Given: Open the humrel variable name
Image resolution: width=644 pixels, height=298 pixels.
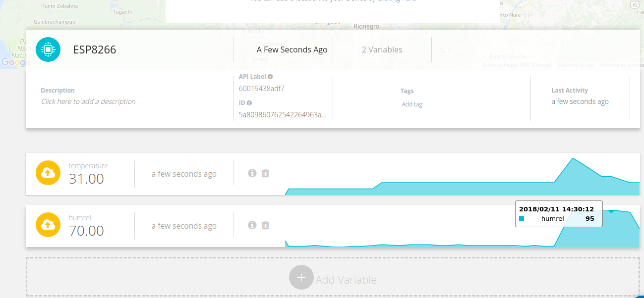Looking at the screenshot, I should coord(80,218).
